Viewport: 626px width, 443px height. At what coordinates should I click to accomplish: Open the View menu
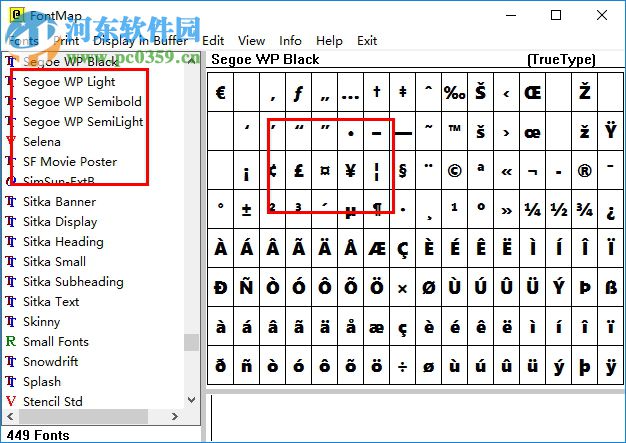[x=251, y=41]
